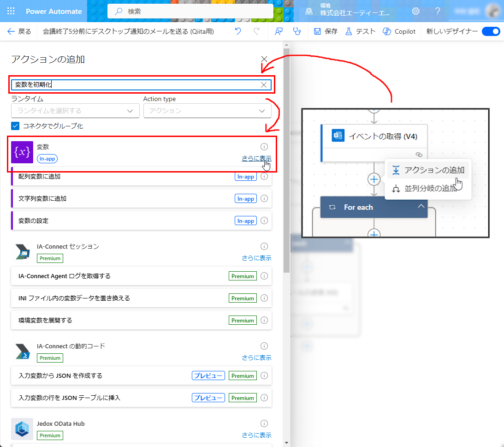
Task: Show info for 配列変数に追加
Action: [264, 176]
